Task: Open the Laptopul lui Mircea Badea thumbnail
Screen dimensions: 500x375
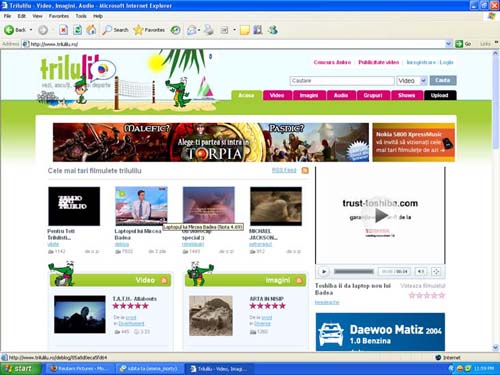Action: tap(141, 206)
